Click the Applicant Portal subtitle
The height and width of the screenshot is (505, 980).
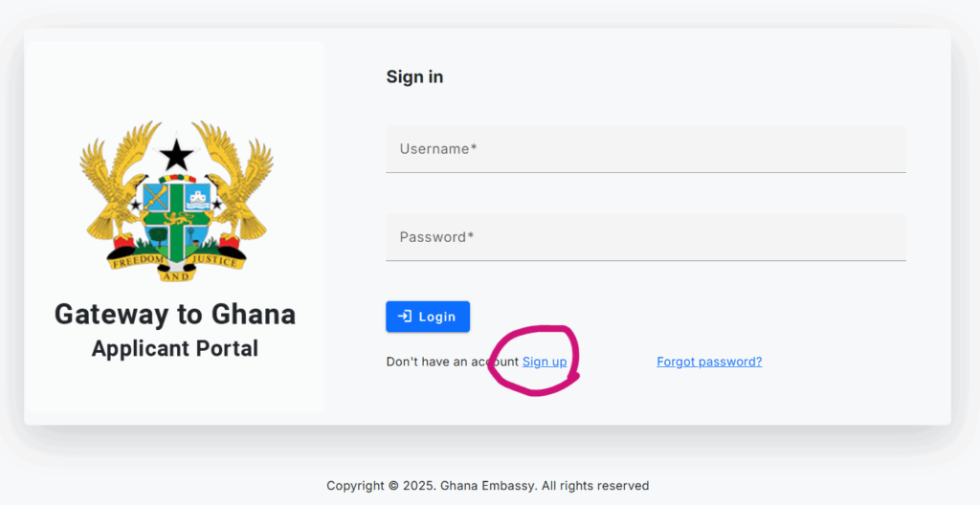click(x=175, y=348)
